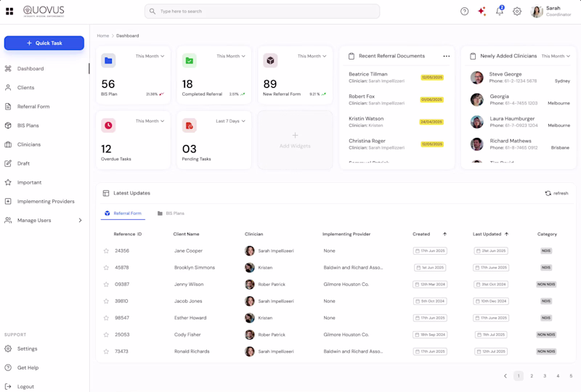Click reference ID 24356

(122, 251)
